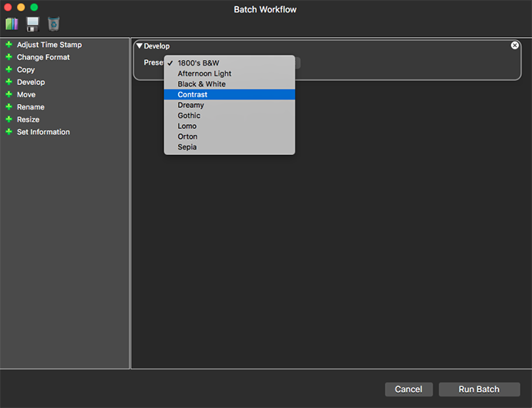
Task: Click the Cancel button
Action: click(x=409, y=389)
